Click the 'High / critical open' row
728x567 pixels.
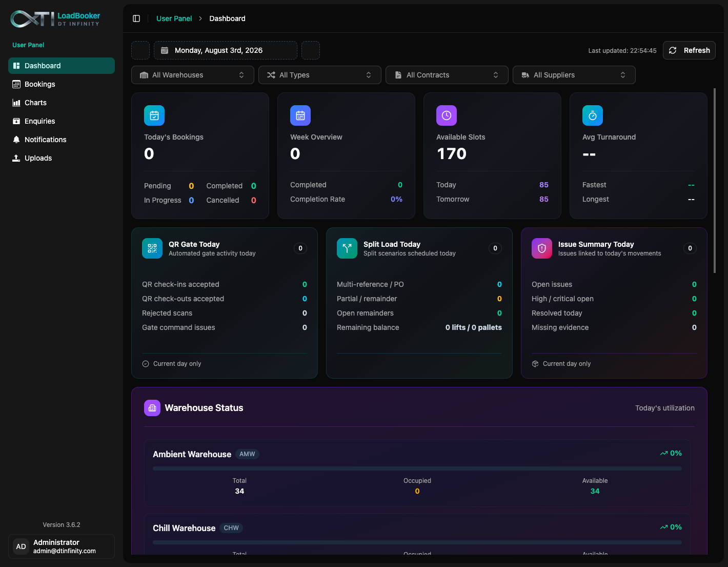[614, 299]
